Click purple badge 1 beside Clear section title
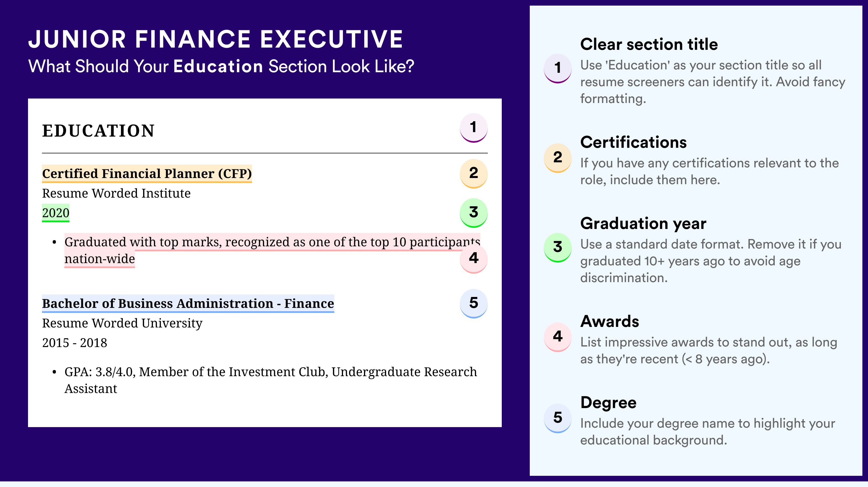Viewport: 868px width, 487px height. click(x=558, y=68)
